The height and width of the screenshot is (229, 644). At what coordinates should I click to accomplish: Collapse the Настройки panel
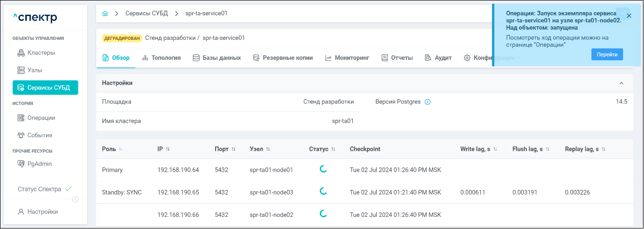pos(621,83)
